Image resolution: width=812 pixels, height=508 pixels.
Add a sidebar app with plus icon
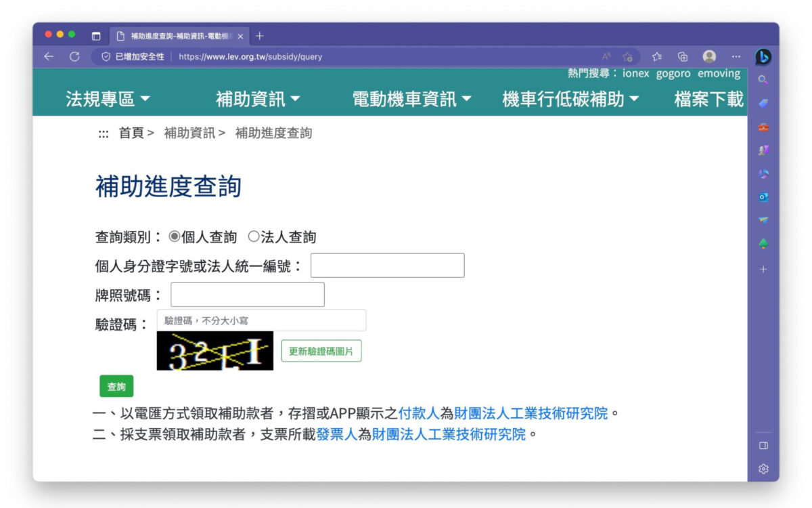[x=763, y=269]
